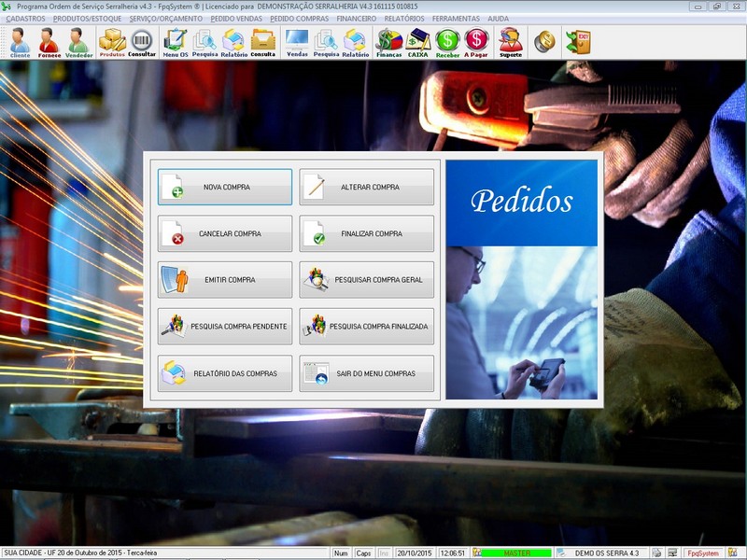Open the RELATÓRIOS menu
The image size is (747, 560).
click(404, 19)
